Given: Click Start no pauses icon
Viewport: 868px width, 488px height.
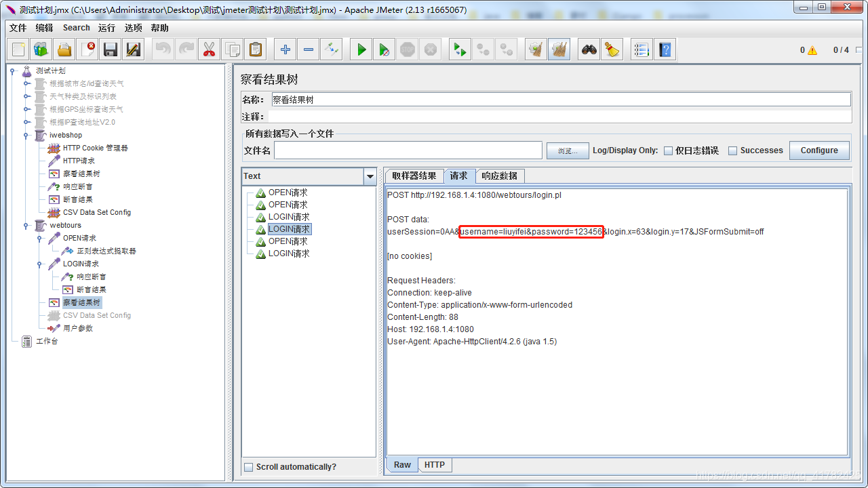Looking at the screenshot, I should tap(384, 49).
